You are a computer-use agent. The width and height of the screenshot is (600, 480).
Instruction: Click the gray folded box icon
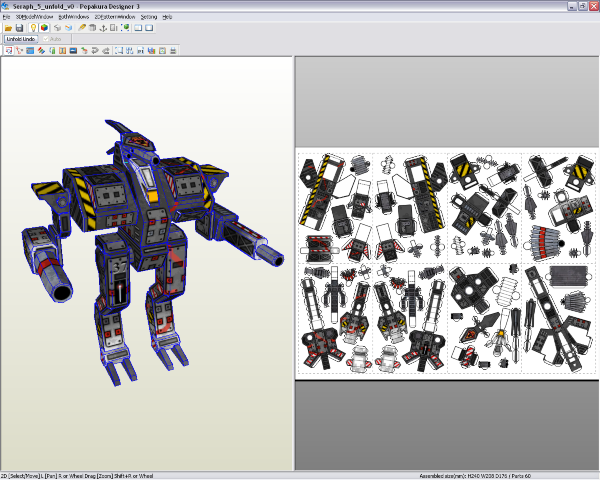tap(92, 28)
